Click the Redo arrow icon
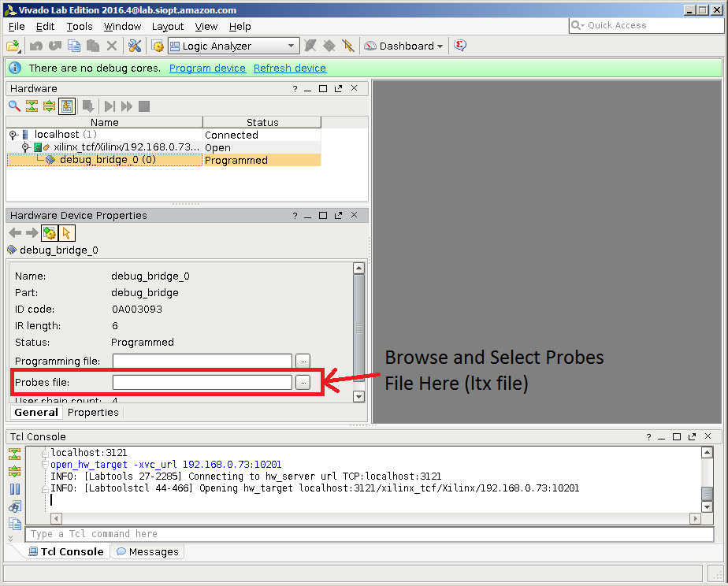 coord(55,46)
